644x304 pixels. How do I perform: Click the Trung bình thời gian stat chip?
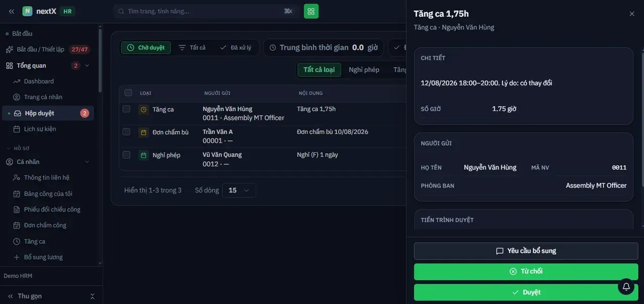(324, 48)
